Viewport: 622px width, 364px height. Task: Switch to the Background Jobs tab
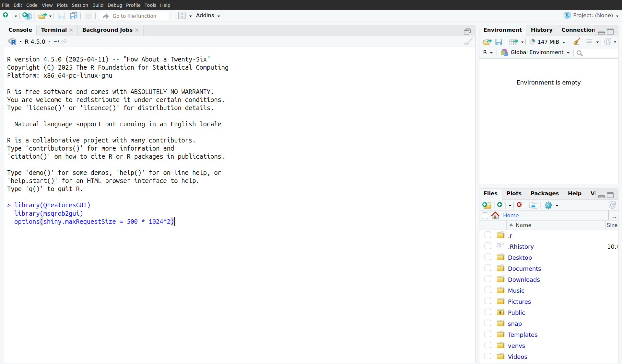pos(107,30)
